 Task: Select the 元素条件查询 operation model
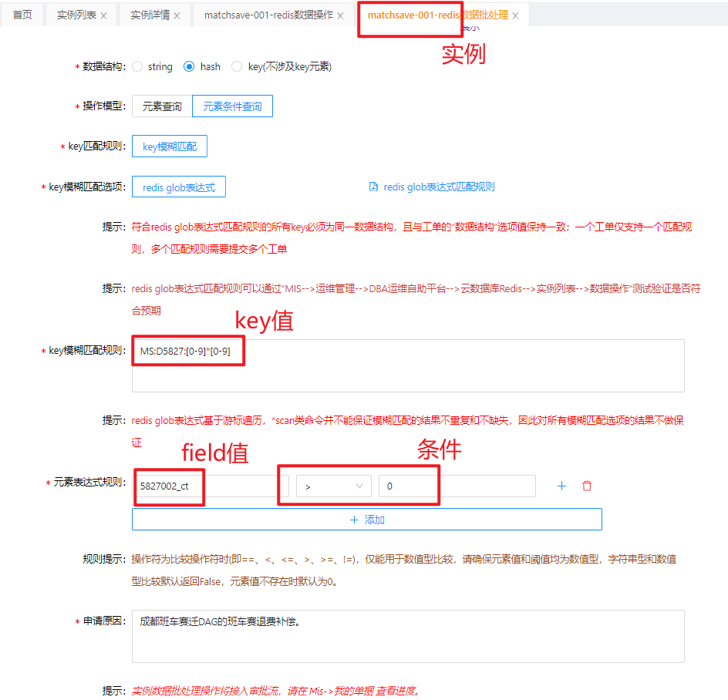232,106
